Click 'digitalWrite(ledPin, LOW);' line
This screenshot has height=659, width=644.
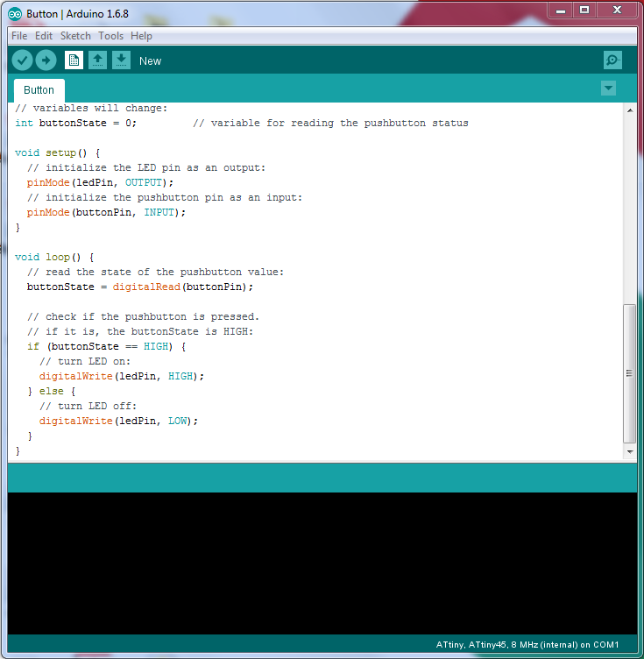point(118,422)
